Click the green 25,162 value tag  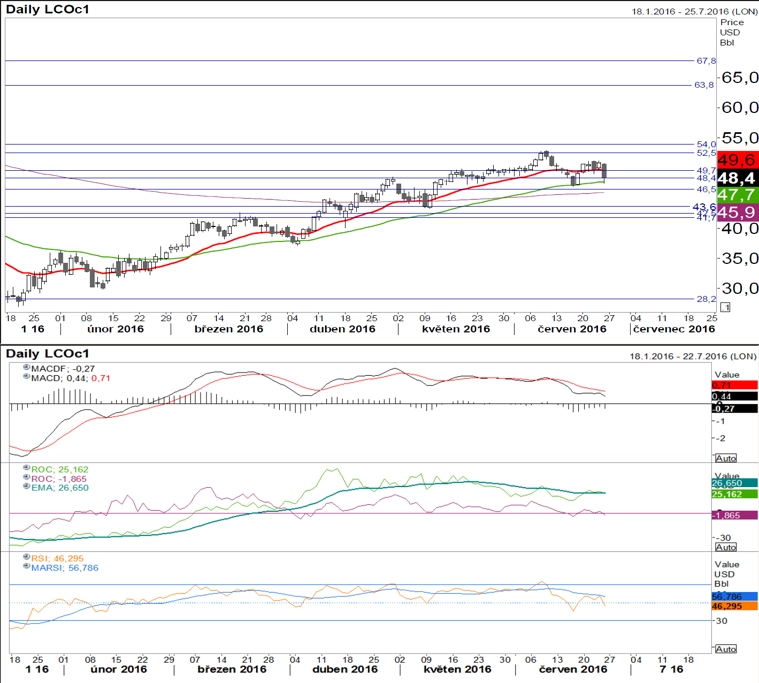[734, 494]
